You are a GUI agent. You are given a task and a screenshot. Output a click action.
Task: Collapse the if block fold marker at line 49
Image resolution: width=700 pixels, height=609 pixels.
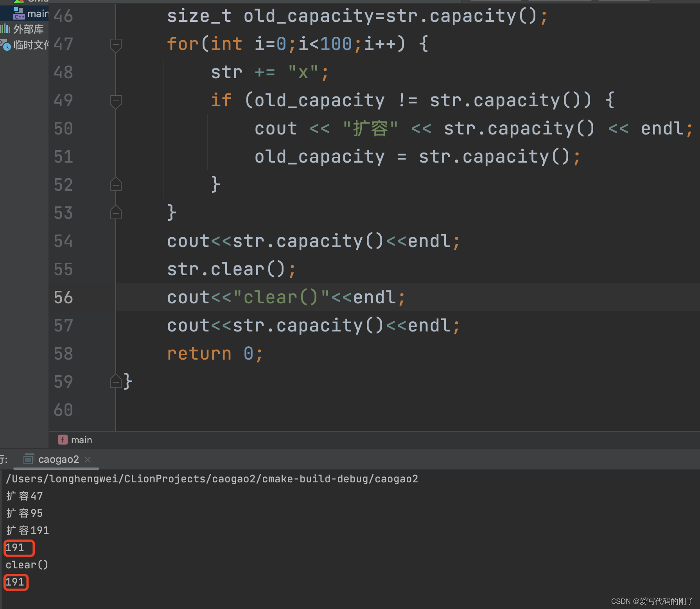click(x=116, y=102)
